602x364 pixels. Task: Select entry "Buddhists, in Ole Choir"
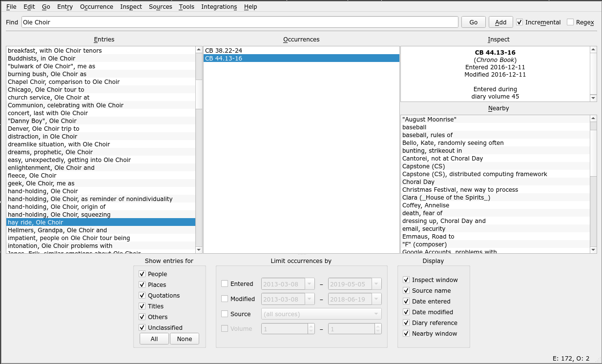click(101, 59)
